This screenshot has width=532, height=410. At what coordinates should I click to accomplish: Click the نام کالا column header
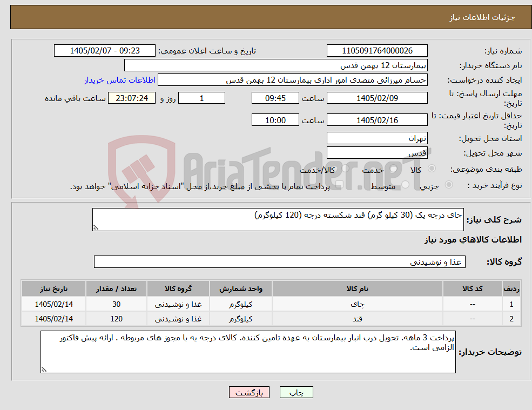click(357, 289)
